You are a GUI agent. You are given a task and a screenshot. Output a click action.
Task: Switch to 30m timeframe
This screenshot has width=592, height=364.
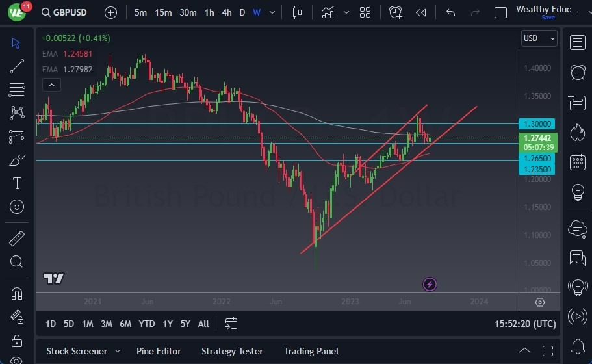[188, 12]
